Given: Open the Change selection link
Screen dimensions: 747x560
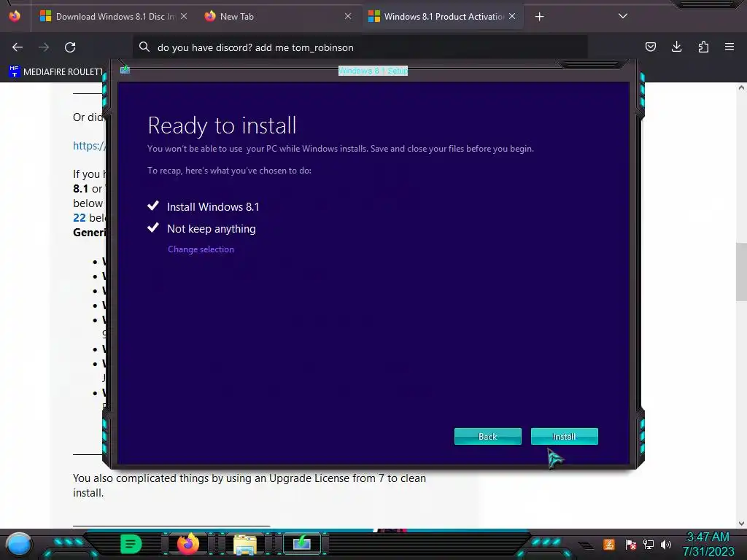Looking at the screenshot, I should (x=201, y=249).
